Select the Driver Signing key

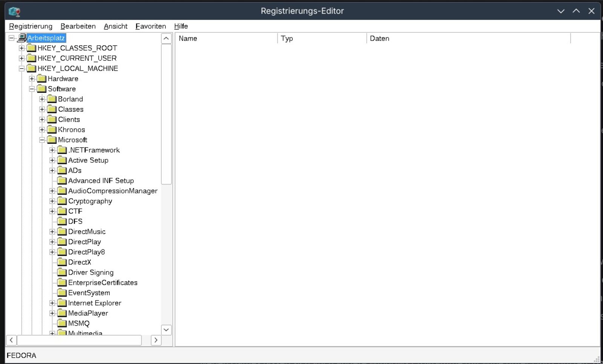click(x=90, y=272)
